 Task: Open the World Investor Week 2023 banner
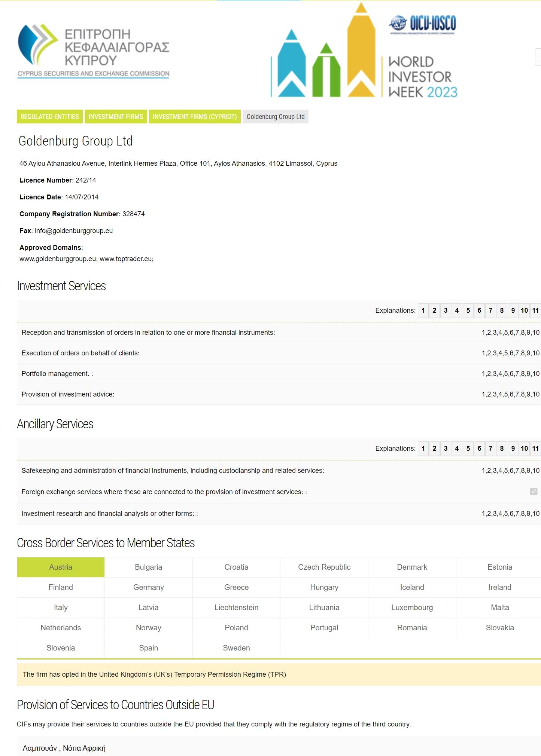point(364,50)
